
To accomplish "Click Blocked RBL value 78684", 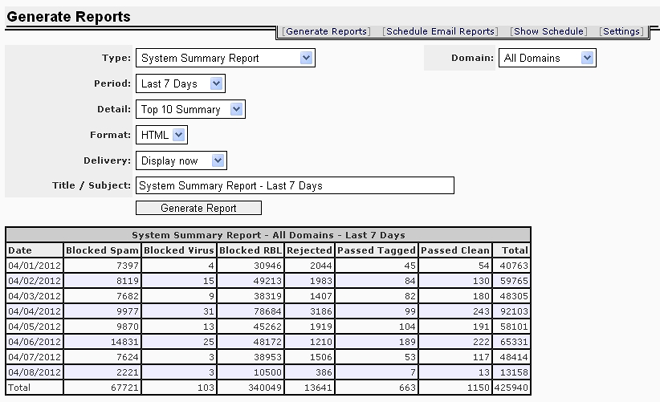I will tap(250, 311).
